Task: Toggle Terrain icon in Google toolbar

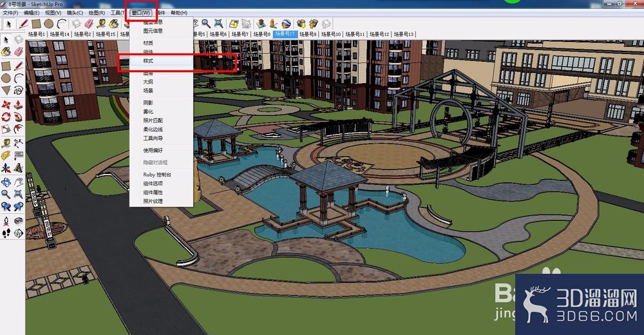Action: (x=247, y=23)
